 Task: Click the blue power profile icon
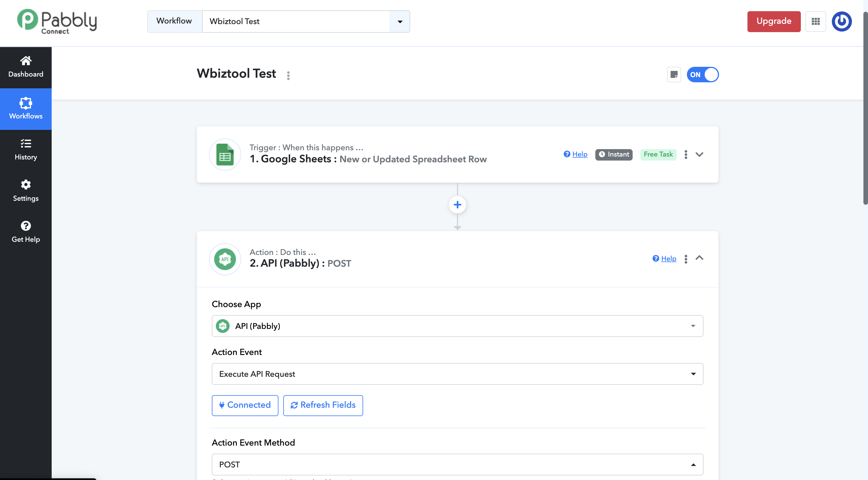click(841, 22)
